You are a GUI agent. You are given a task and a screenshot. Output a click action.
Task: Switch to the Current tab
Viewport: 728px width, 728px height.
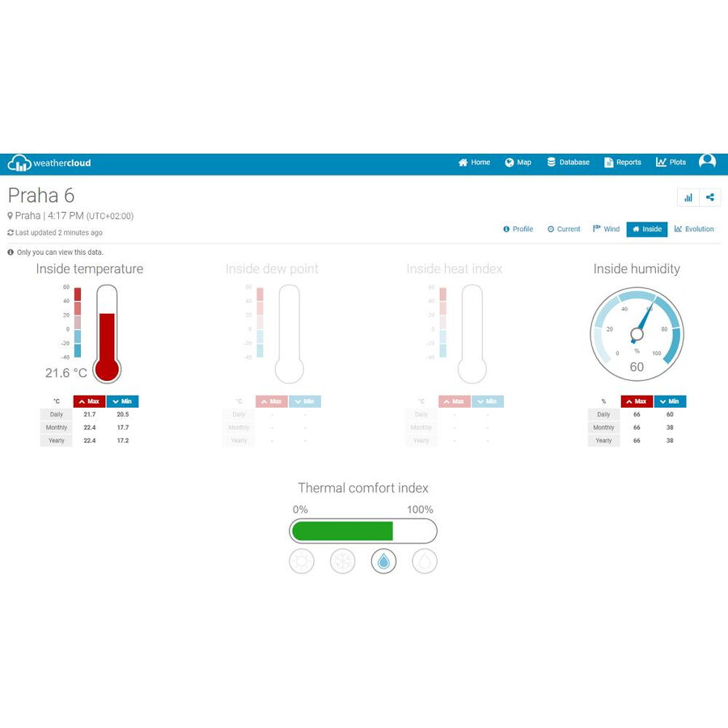point(564,229)
